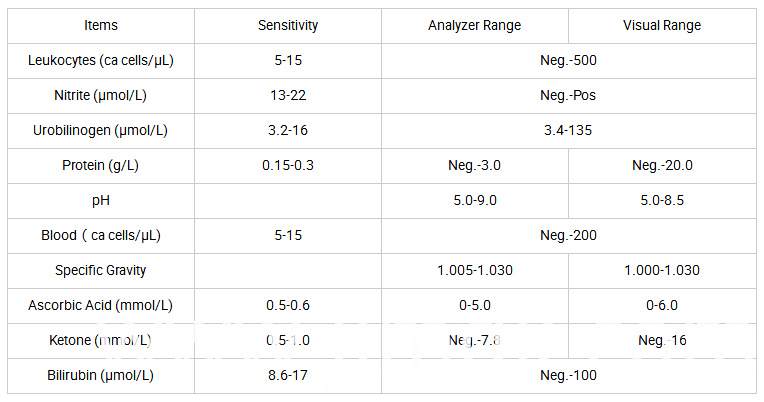This screenshot has height=402, width=764.
Task: Select the Ketone (mmol/L) row label
Action: click(x=100, y=341)
